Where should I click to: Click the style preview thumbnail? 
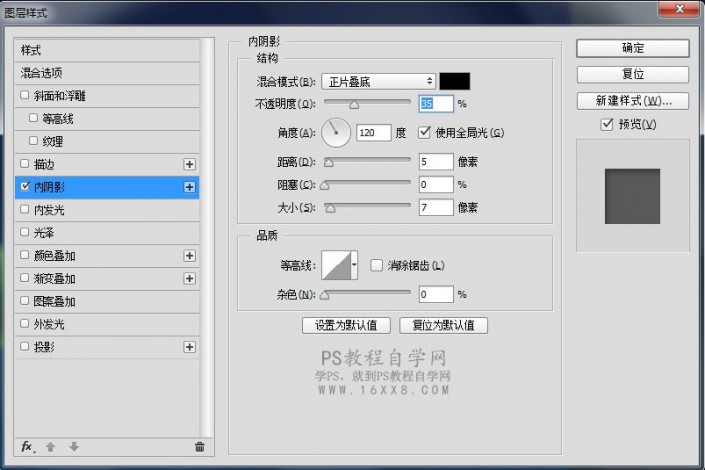[x=632, y=196]
